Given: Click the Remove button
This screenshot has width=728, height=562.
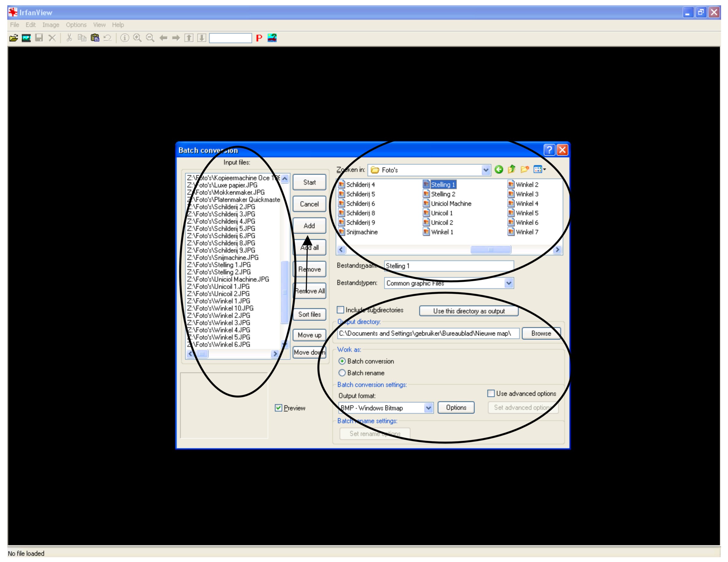Looking at the screenshot, I should 309,269.
